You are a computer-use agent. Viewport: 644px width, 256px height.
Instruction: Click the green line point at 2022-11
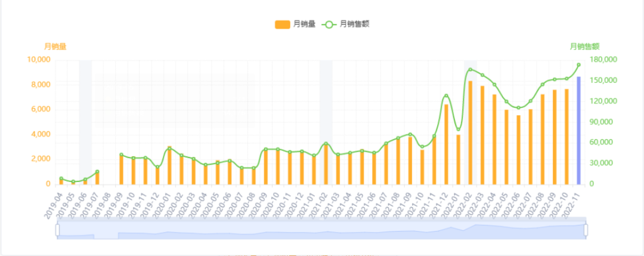578,64
